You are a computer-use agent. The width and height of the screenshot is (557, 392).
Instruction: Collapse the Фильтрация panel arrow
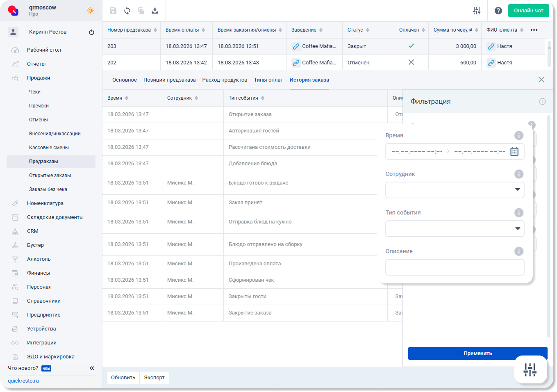click(542, 102)
